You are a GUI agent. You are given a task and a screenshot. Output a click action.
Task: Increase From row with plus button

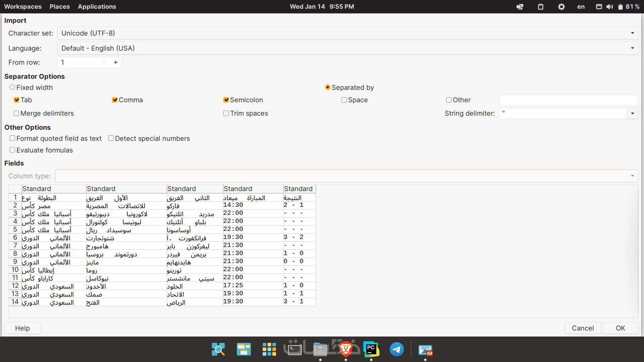(116, 62)
